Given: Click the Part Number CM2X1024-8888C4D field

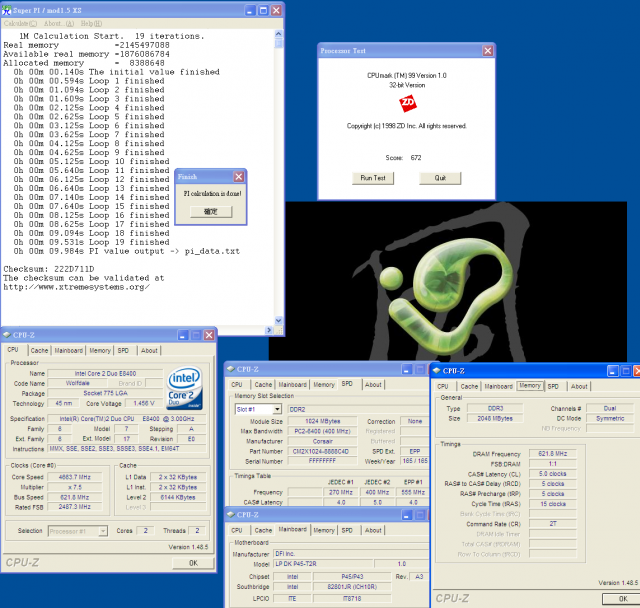Looking at the screenshot, I should click(323, 451).
